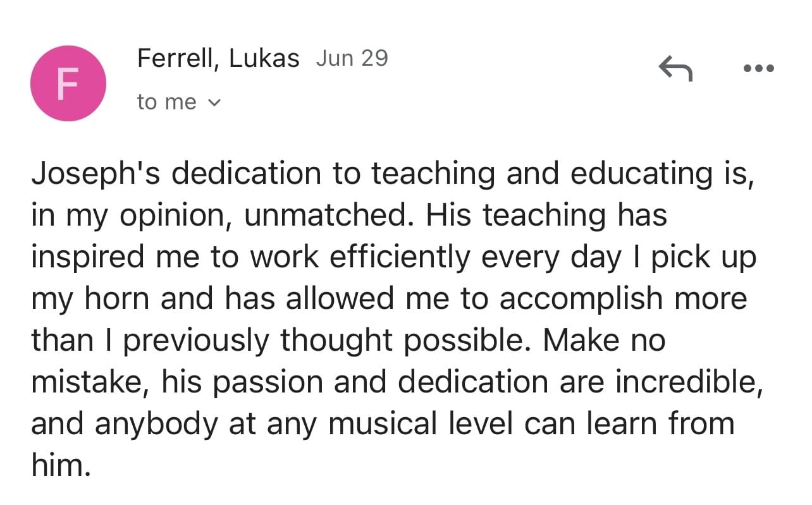
Task: Open the three-dot more options menu
Action: click(x=759, y=68)
